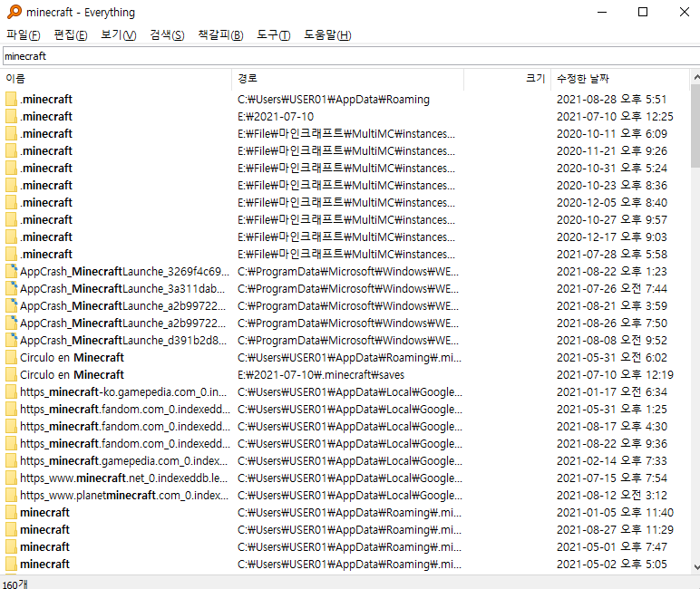Click the vertical scrollbar thumb

[x=695, y=126]
